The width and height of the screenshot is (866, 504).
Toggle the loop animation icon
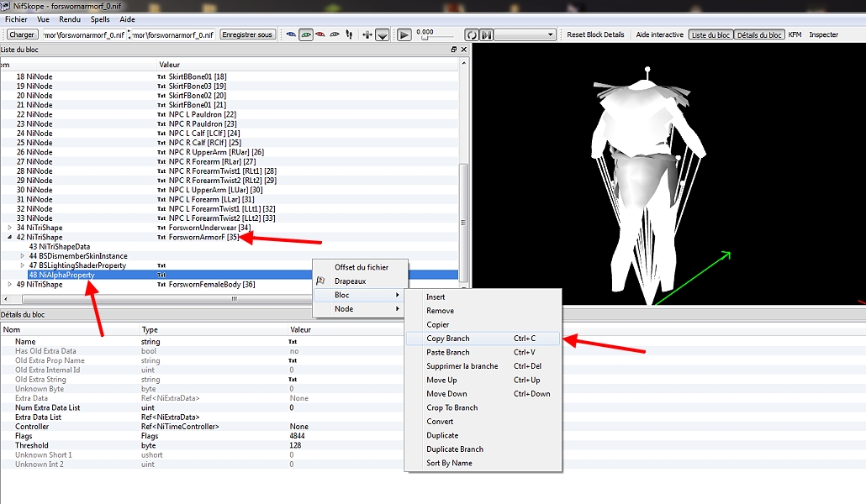[x=471, y=34]
